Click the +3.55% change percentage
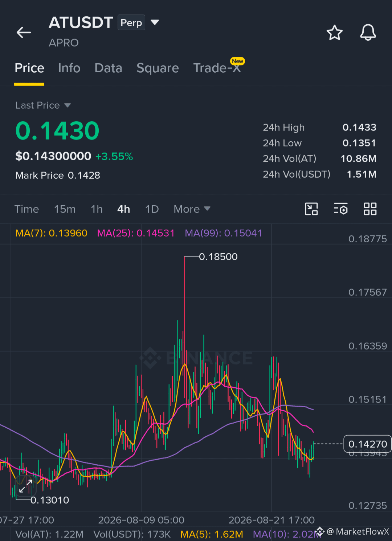This screenshot has height=541, width=392. tap(114, 157)
